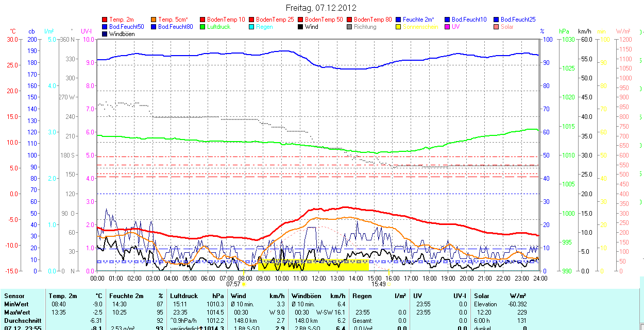Click the humidity maximum time 10:25
The width and height of the screenshot is (644, 330).
[118, 312]
